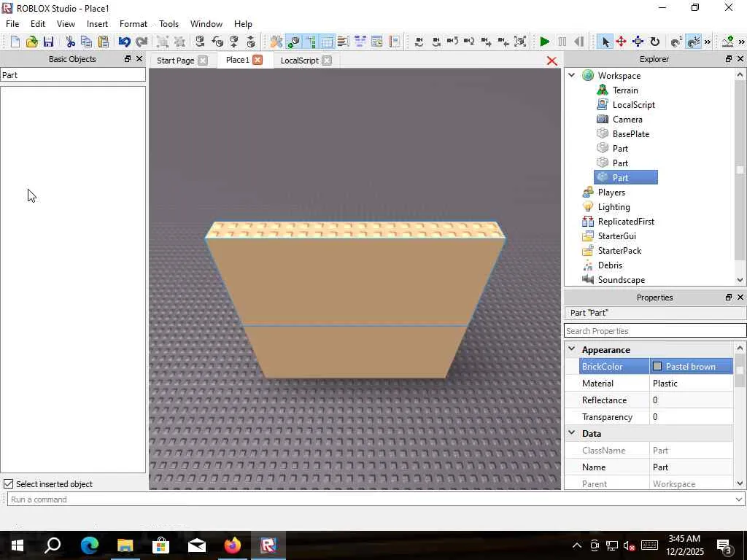Image resolution: width=747 pixels, height=560 pixels.
Task: Click the Reflectance value field
Action: coord(691,400)
